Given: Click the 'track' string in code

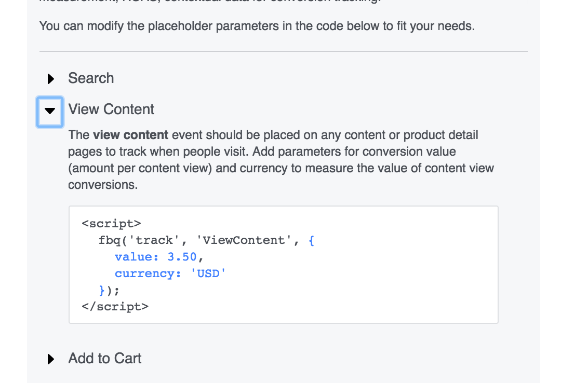Looking at the screenshot, I should tap(156, 240).
